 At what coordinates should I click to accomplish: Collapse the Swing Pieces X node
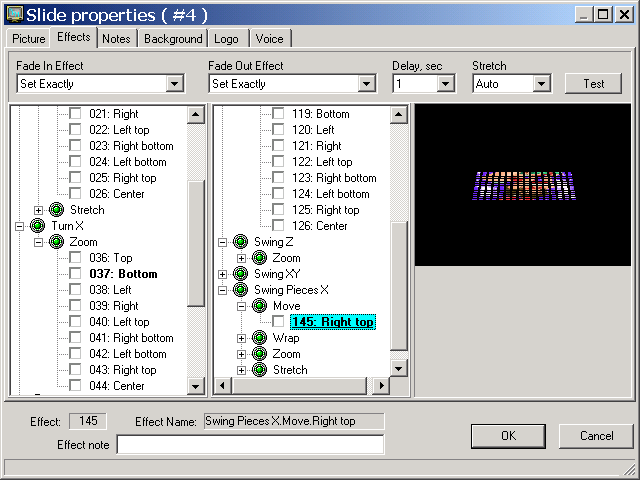[222, 290]
